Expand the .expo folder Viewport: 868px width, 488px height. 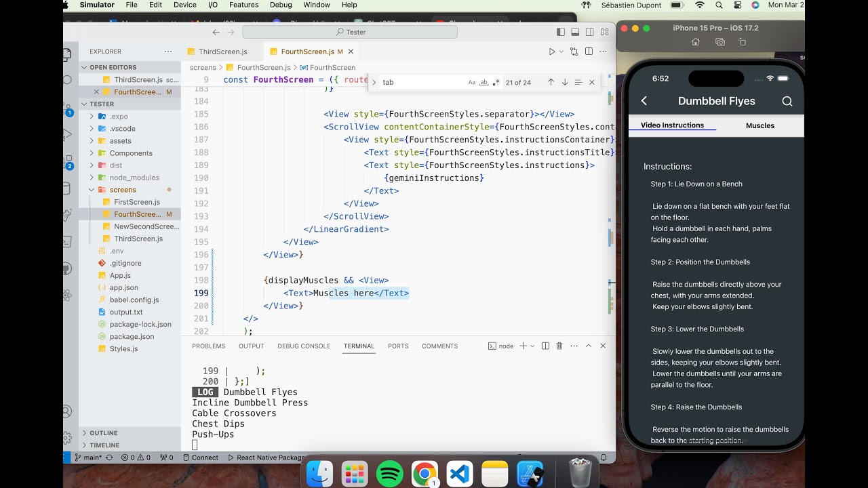tap(130, 117)
